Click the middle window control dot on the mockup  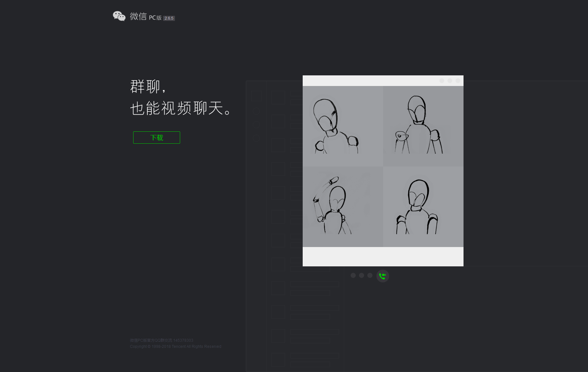pos(450,81)
